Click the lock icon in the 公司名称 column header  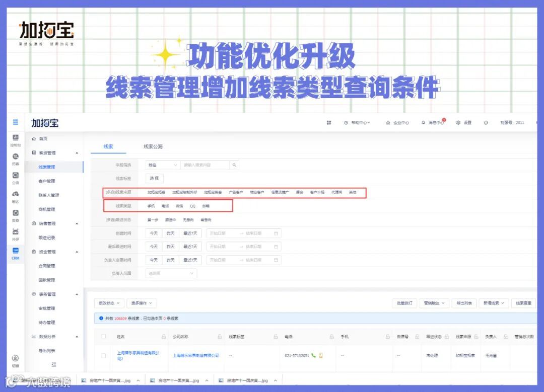point(220,337)
